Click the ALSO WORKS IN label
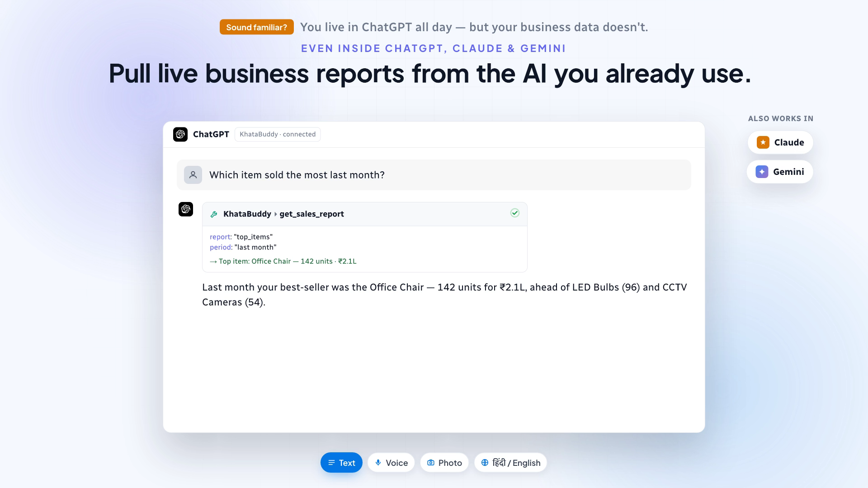 coord(781,118)
